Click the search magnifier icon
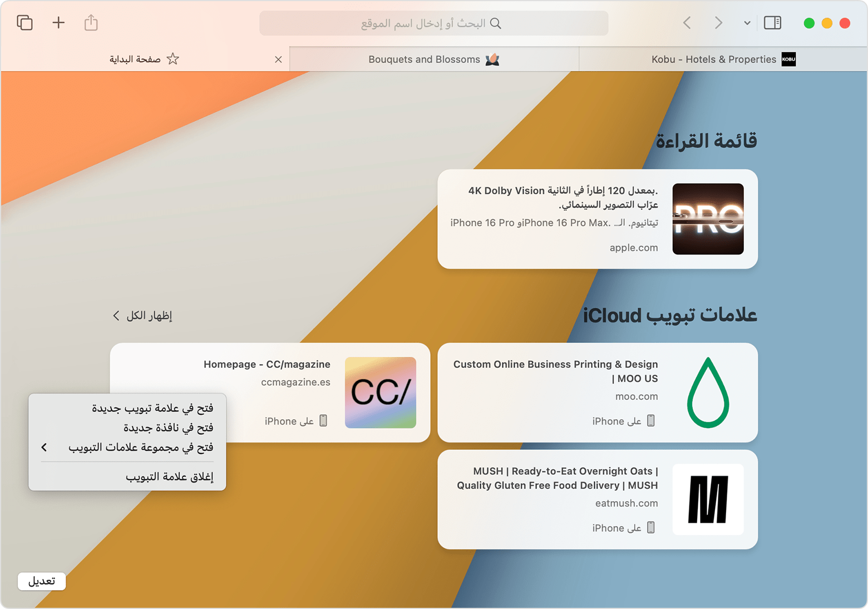868x609 pixels. (496, 23)
